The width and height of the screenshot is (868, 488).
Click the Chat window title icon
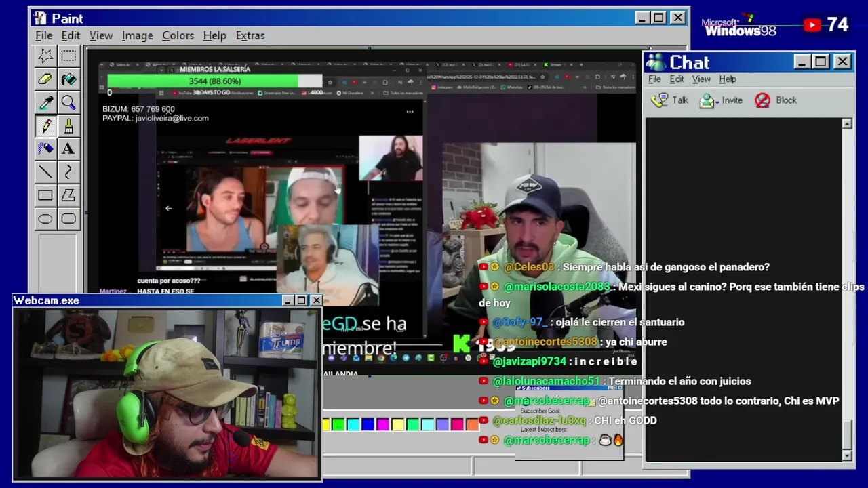pos(655,62)
